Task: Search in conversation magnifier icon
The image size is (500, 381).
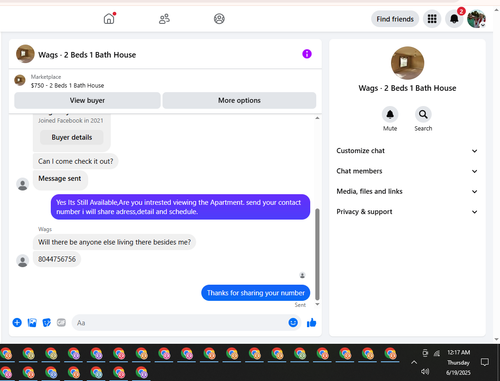Action: pos(423,114)
